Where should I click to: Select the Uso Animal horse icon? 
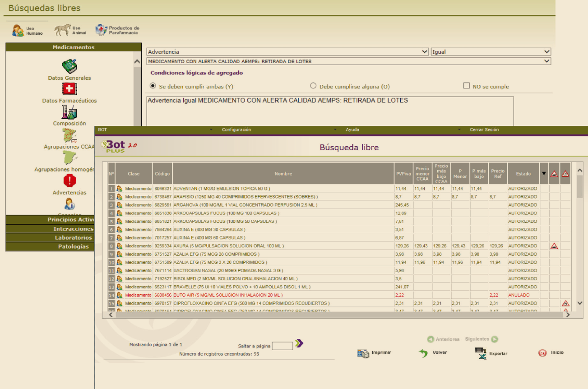pos(62,30)
